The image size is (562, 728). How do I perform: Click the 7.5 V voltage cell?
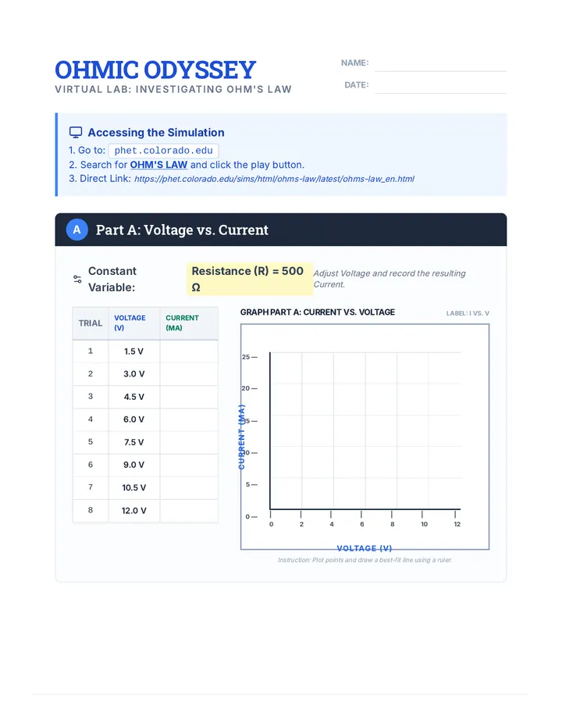click(x=133, y=442)
